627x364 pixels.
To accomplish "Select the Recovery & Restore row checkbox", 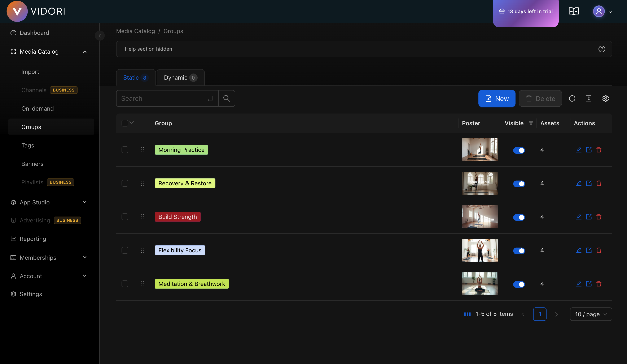I will 125,183.
